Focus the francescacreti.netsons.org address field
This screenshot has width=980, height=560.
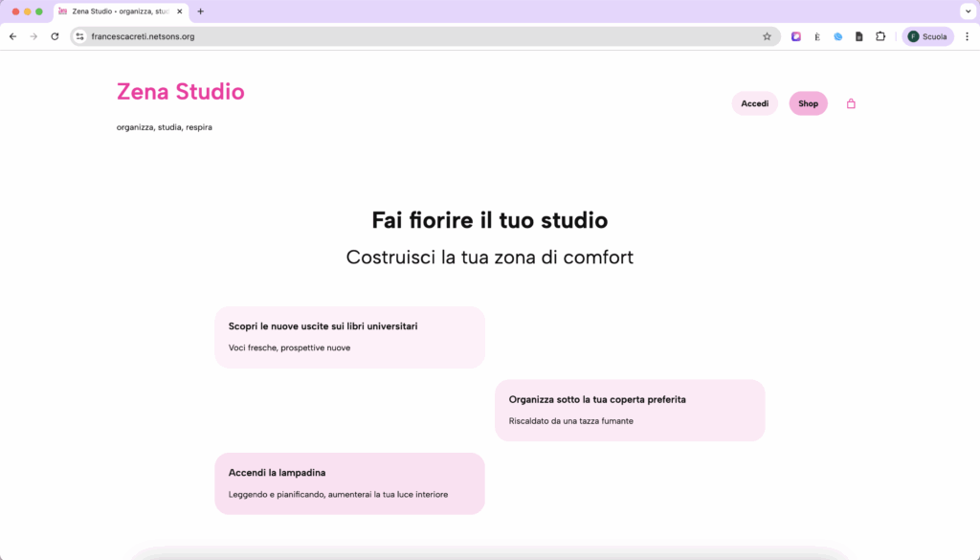pyautogui.click(x=383, y=36)
